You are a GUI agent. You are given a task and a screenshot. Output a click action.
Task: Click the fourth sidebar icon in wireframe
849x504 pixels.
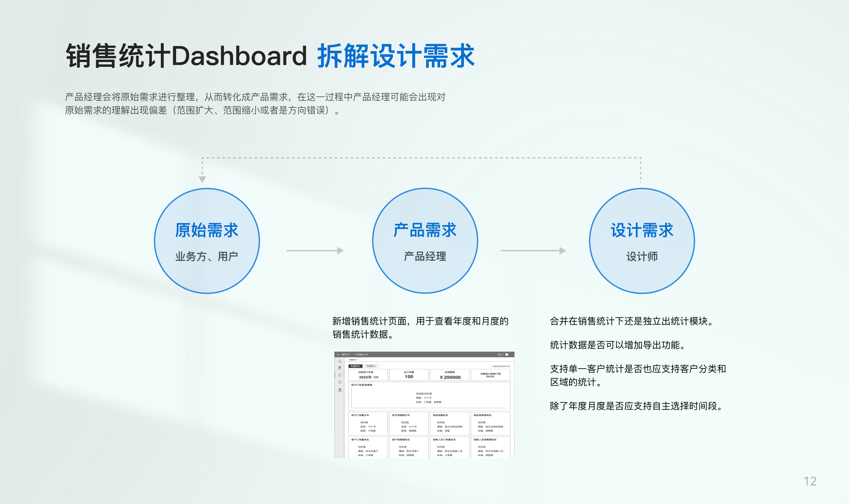[x=340, y=382]
